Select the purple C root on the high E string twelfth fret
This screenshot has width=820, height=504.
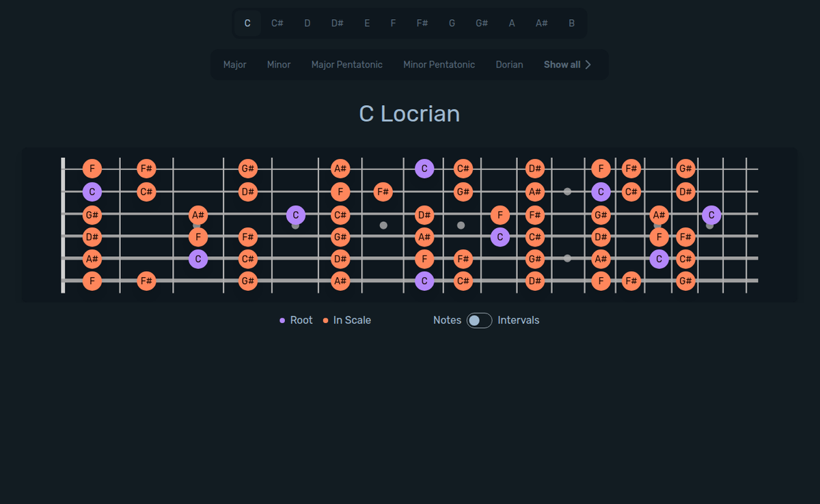[424, 168]
